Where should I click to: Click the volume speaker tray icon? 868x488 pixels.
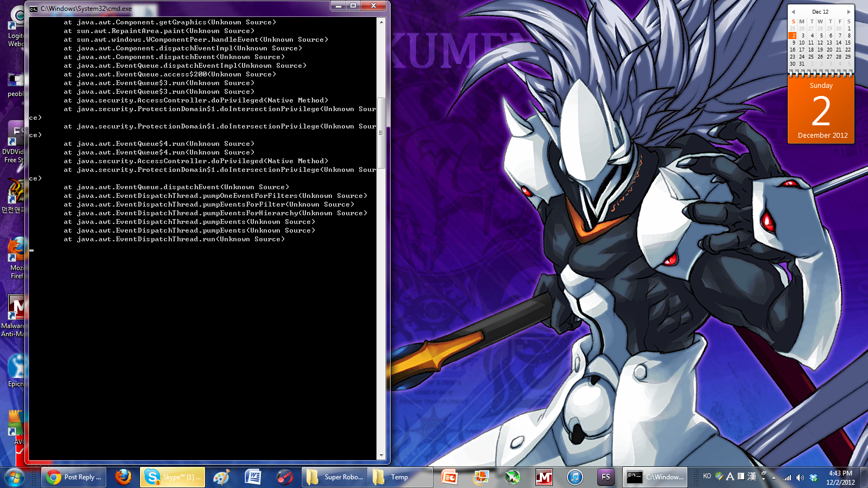[x=800, y=478]
